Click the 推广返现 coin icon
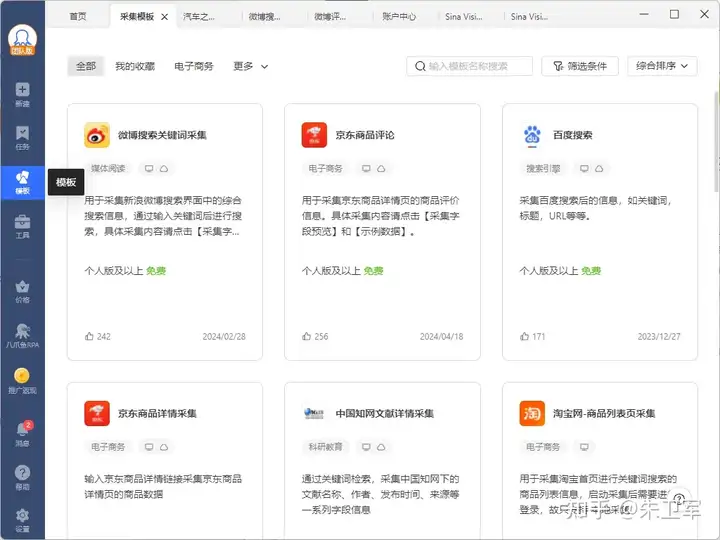 [x=22, y=376]
